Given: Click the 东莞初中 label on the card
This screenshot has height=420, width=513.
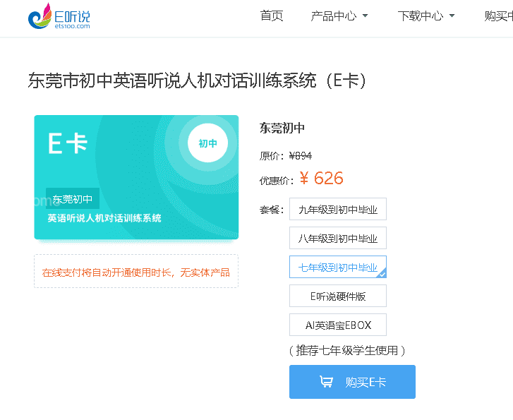Looking at the screenshot, I should pos(73,200).
